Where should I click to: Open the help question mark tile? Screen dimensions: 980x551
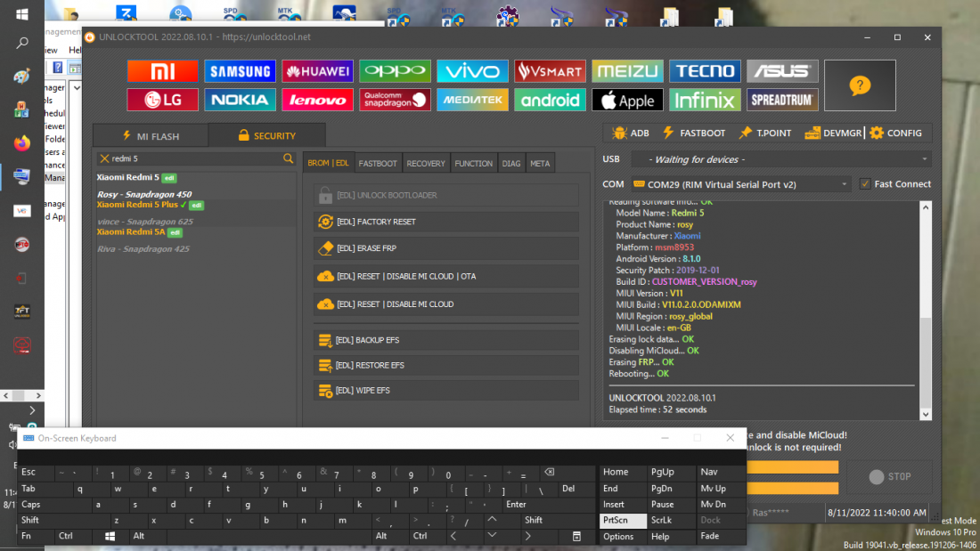860,85
